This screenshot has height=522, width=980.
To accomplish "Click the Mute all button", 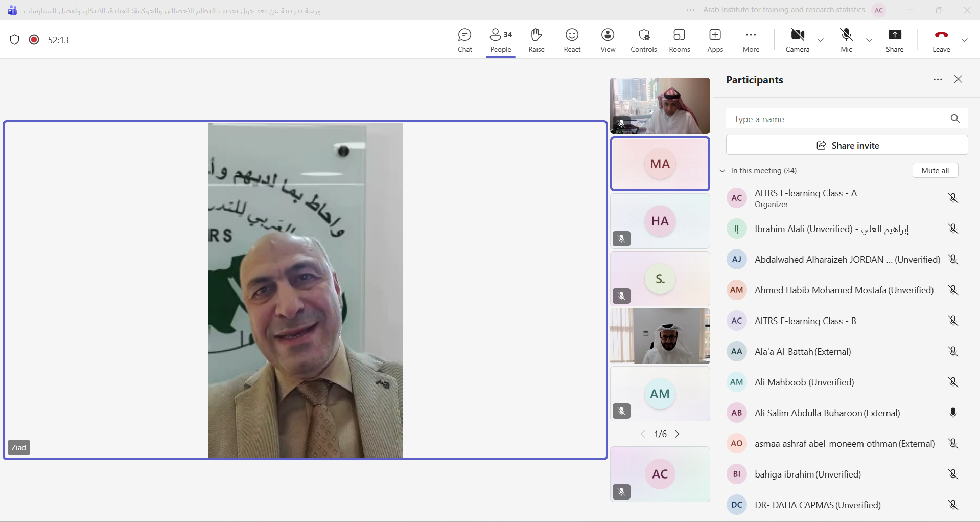I will click(935, 171).
